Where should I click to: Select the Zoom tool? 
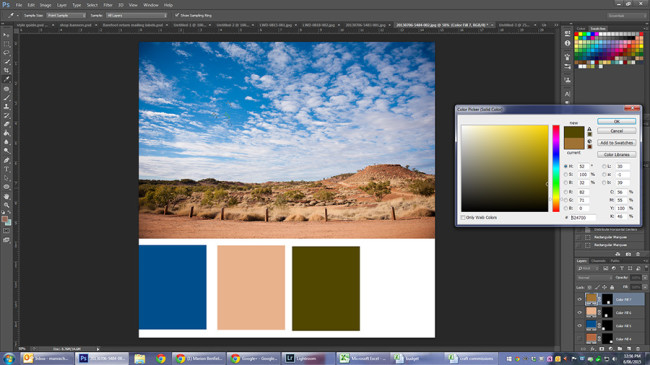coord(6,205)
